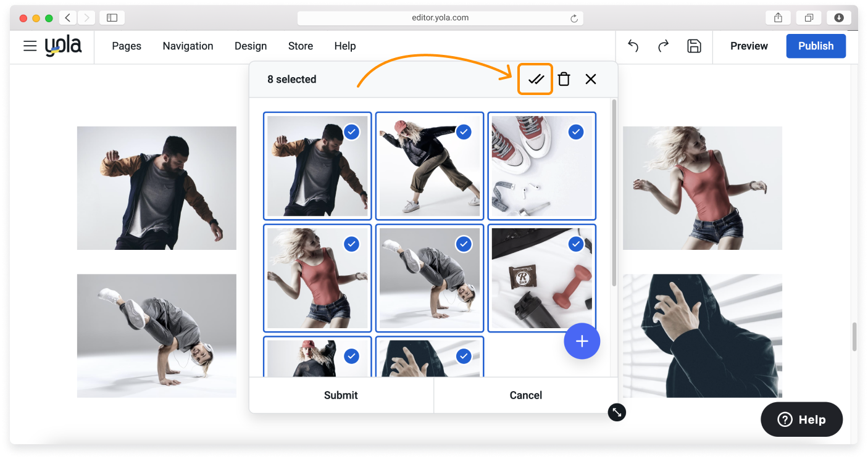Add a new image with the blue plus button
This screenshot has width=868, height=459.
tap(582, 341)
